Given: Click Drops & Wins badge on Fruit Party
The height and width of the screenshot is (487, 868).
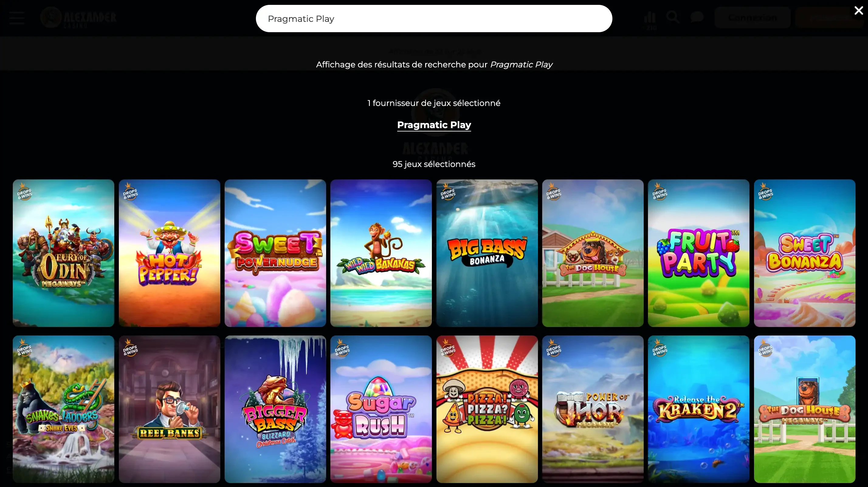Looking at the screenshot, I should 660,192.
